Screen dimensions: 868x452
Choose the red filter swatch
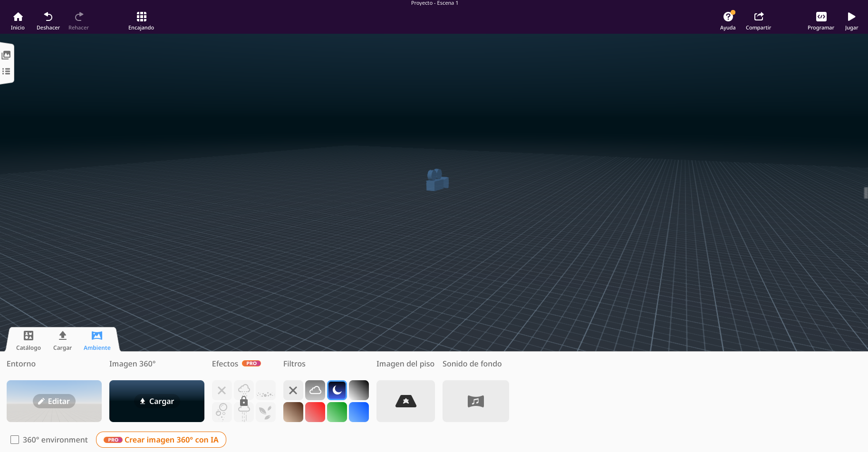315,412
